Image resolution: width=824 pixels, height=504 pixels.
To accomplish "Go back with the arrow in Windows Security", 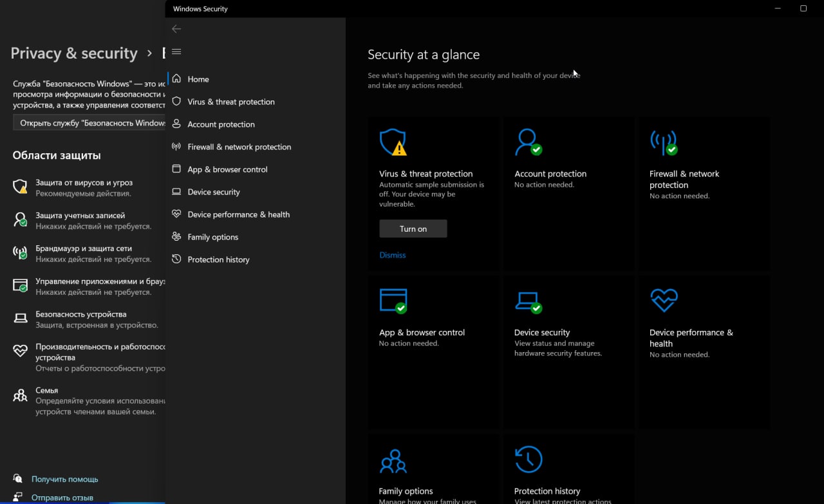I will (176, 29).
